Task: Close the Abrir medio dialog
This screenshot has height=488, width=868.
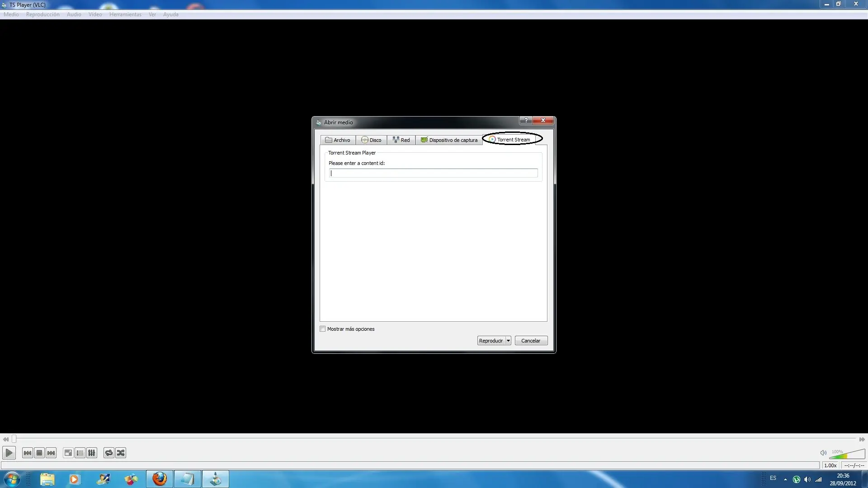Action: [543, 120]
